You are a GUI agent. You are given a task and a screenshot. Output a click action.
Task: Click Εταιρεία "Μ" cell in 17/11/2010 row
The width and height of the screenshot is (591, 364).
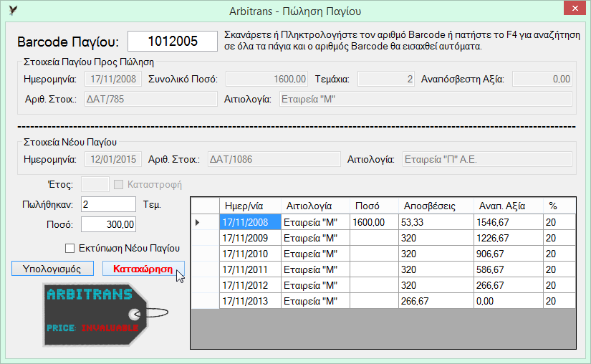315,254
